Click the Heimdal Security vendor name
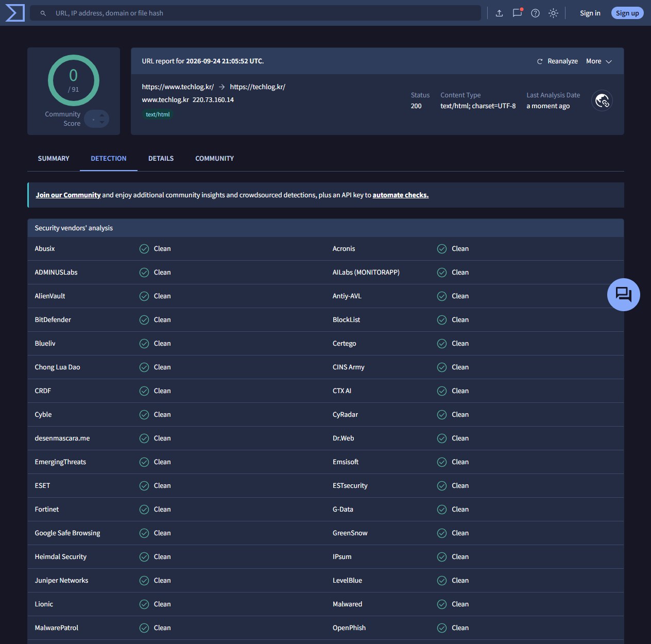This screenshot has height=644, width=651. 61,557
